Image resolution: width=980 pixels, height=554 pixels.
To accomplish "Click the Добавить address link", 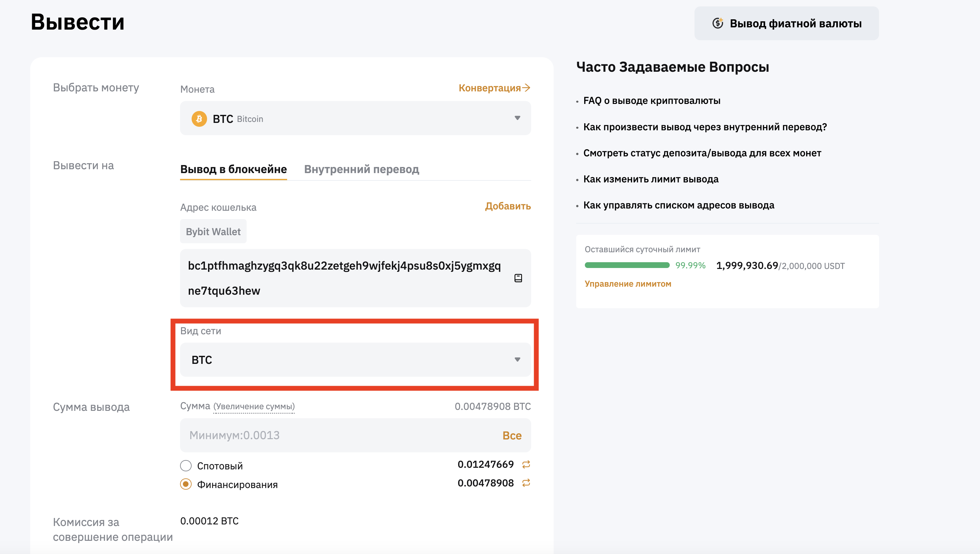I will pos(507,206).
